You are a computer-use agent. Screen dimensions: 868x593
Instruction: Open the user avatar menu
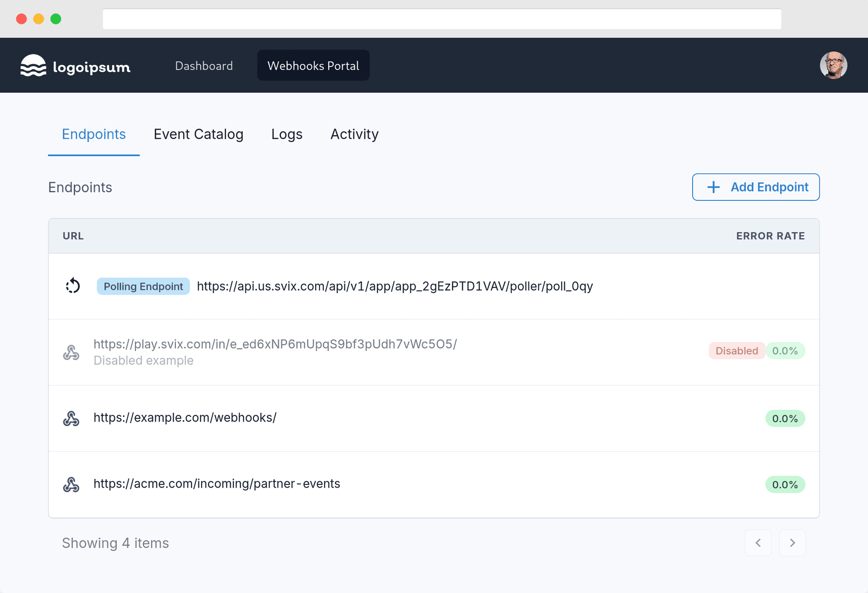pos(833,65)
